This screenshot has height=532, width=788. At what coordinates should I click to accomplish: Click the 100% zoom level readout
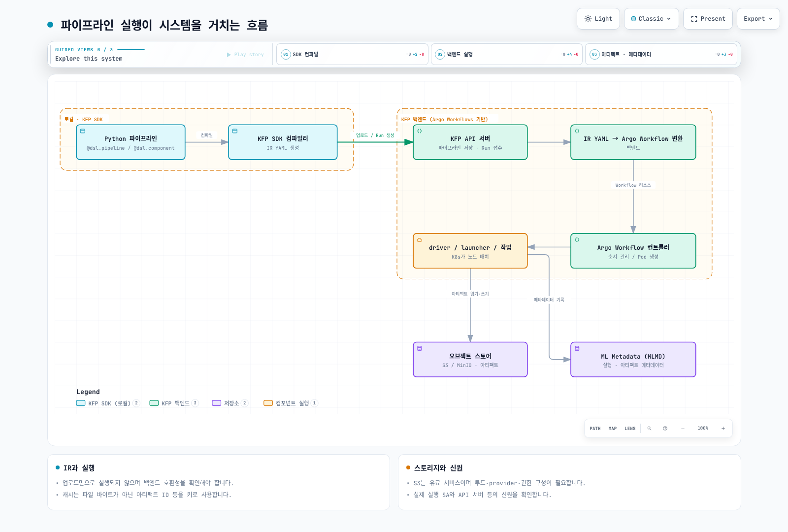(x=703, y=429)
